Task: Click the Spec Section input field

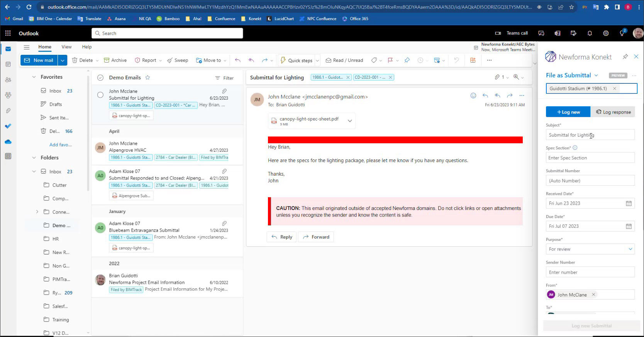Action: coord(590,158)
